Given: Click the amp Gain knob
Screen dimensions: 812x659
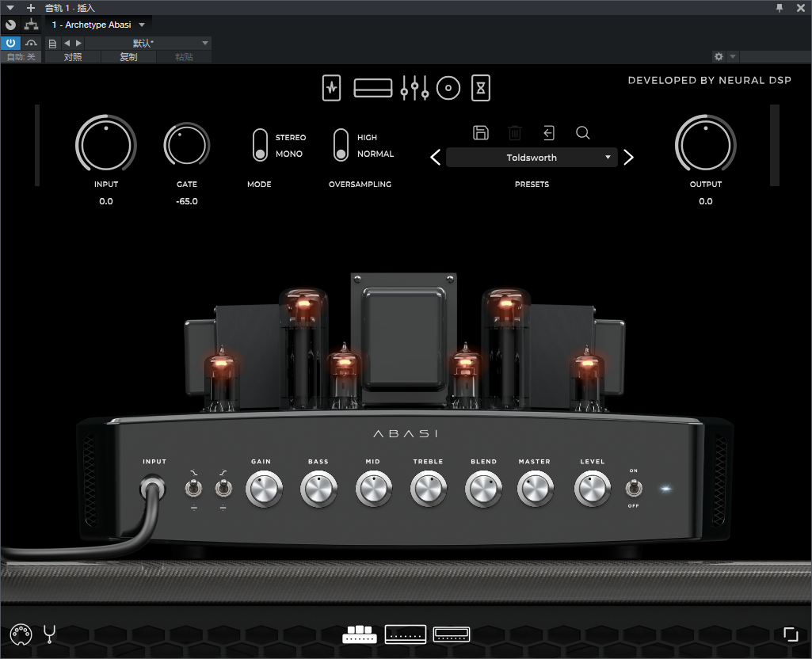Looking at the screenshot, I should click(x=264, y=488).
